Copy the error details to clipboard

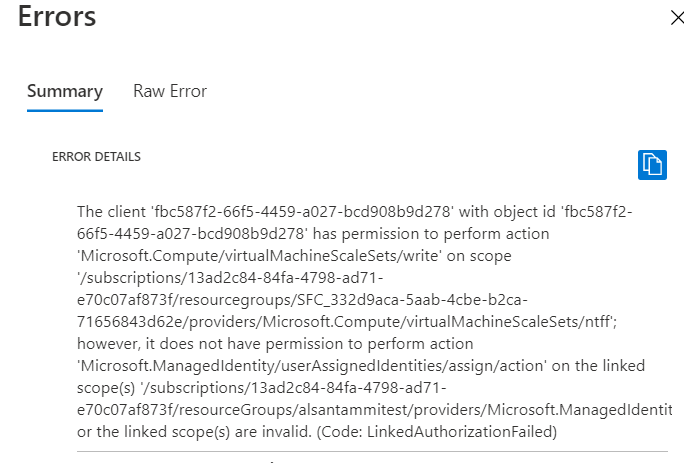pyautogui.click(x=652, y=165)
